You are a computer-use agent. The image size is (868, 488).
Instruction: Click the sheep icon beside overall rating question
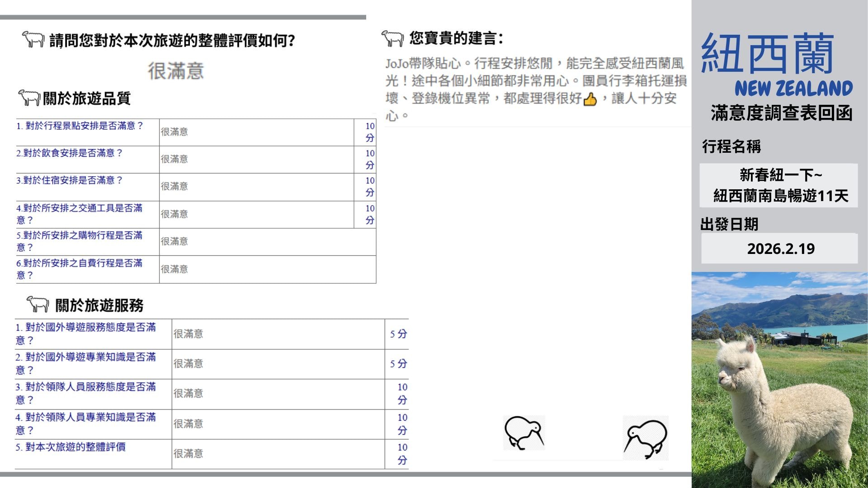[33, 40]
